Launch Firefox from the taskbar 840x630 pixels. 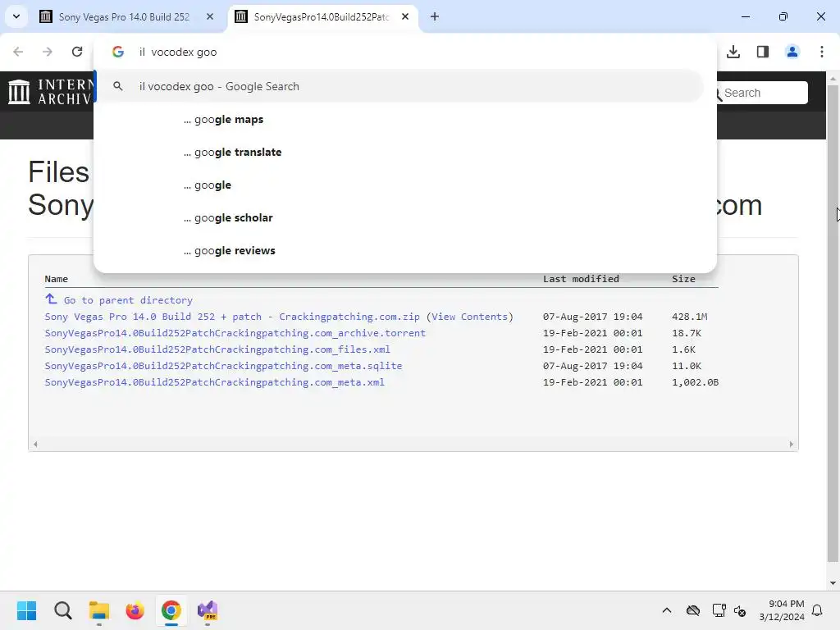point(135,610)
